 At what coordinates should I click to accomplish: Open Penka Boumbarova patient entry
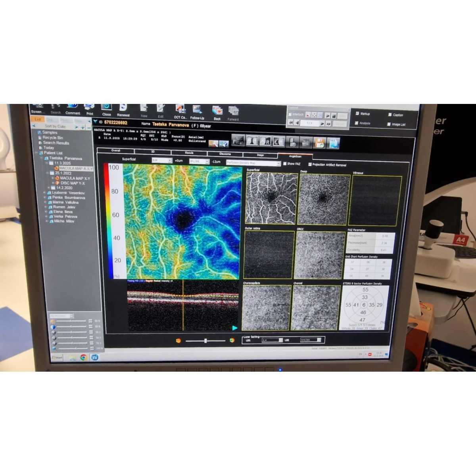pos(68,198)
